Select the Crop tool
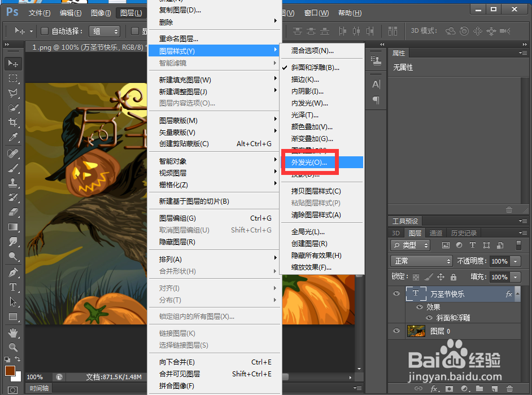The width and height of the screenshot is (532, 395). tap(13, 122)
